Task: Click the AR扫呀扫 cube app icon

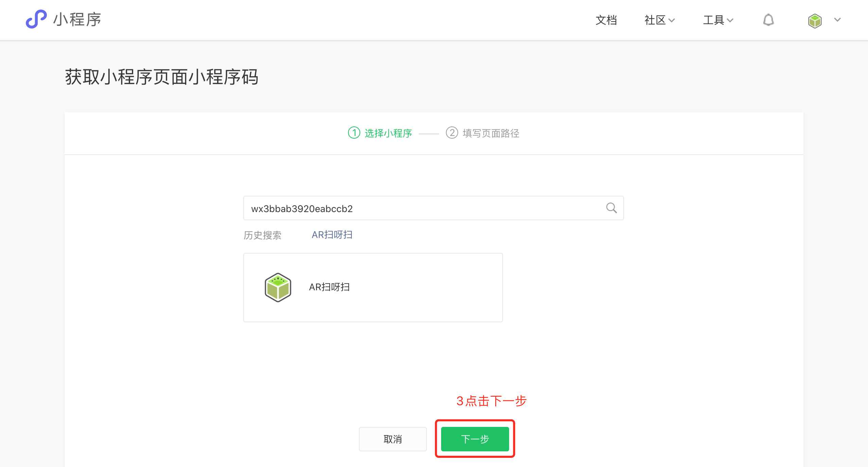Action: click(x=278, y=288)
